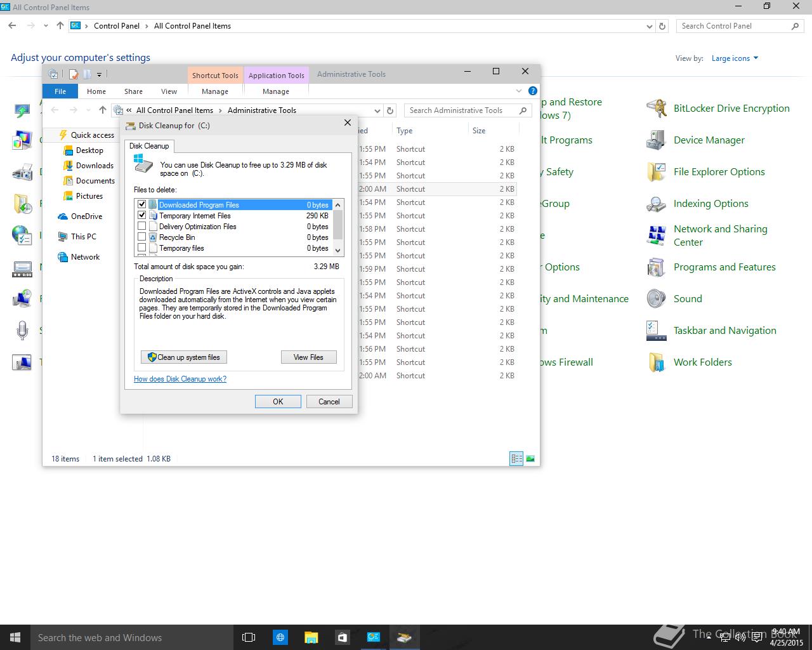Screen dimensions: 812x650
Task: Click the OneDrive cloud icon
Action: tap(63, 216)
